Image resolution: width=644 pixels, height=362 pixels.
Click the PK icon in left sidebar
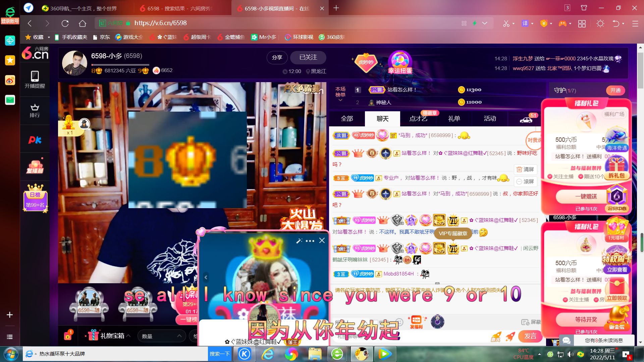coord(35,140)
